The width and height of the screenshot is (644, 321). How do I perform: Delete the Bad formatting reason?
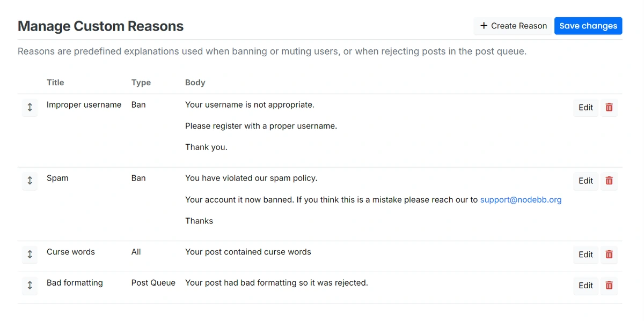(x=609, y=286)
